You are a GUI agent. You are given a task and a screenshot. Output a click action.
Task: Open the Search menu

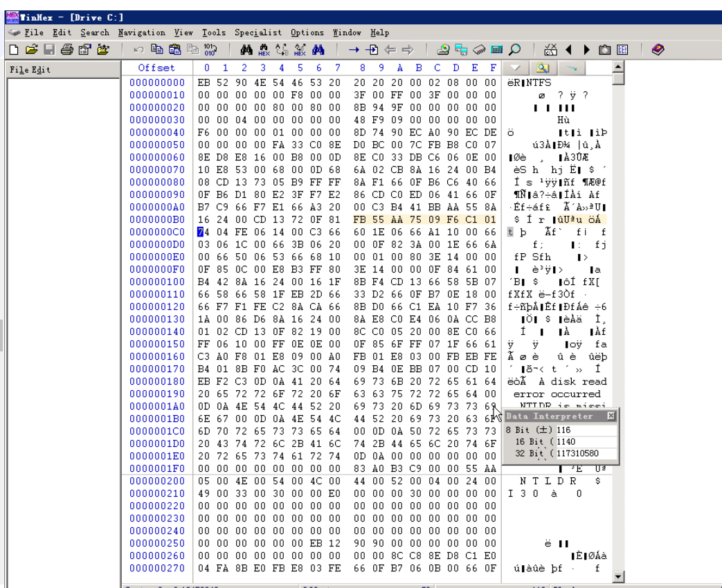point(95,33)
